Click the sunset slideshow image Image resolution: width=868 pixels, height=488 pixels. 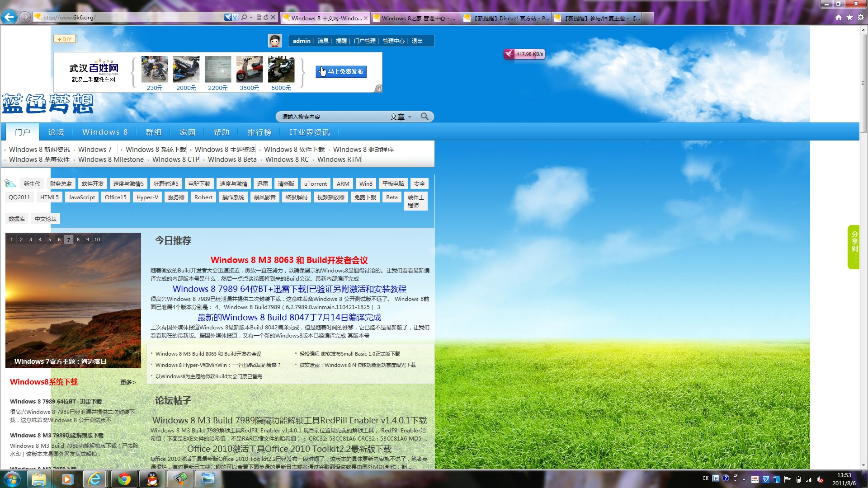coord(73,300)
